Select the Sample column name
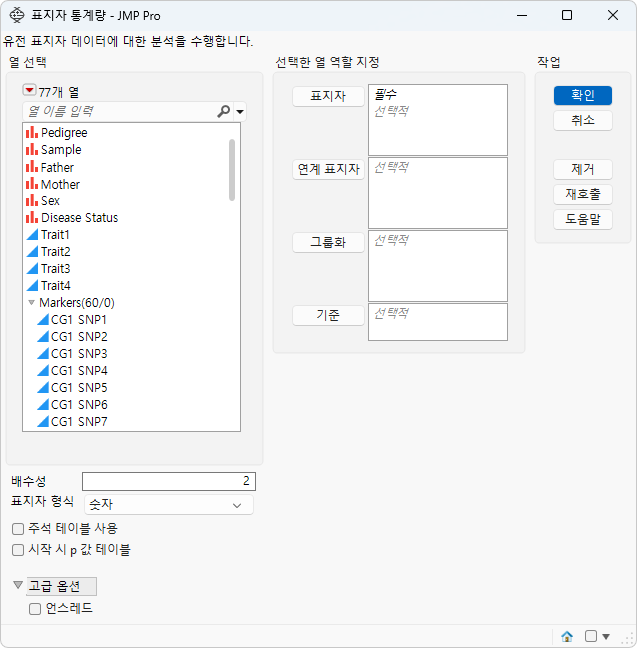The image size is (637, 648). (61, 150)
